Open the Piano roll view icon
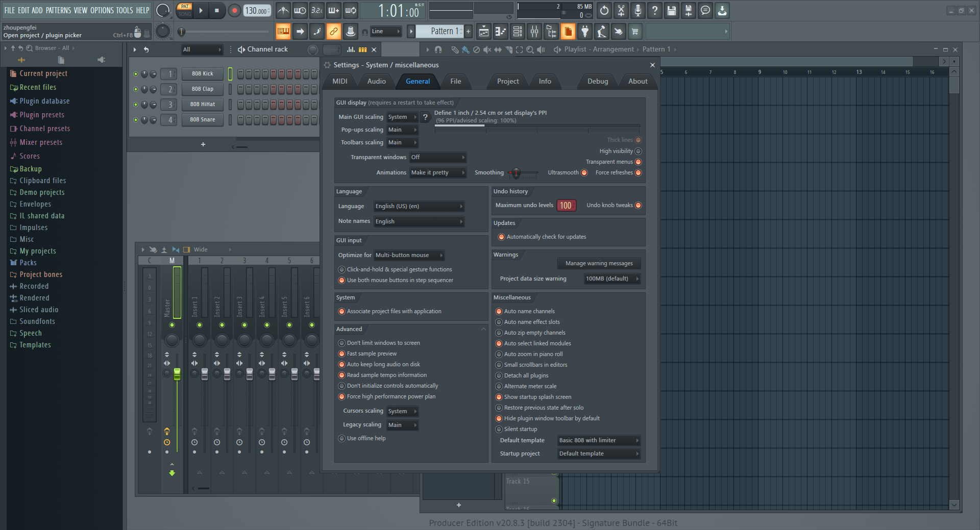Viewport: 980px width, 530px height. pyautogui.click(x=501, y=32)
